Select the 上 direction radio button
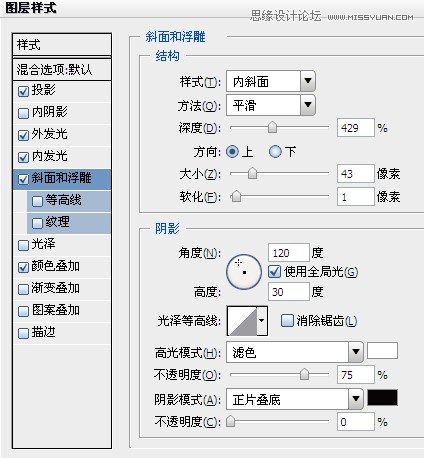 [232, 152]
